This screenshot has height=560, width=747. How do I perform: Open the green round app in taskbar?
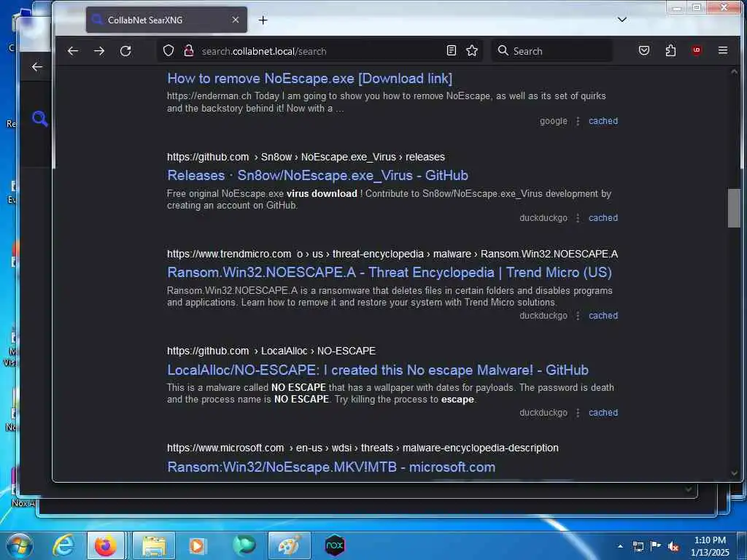244,545
